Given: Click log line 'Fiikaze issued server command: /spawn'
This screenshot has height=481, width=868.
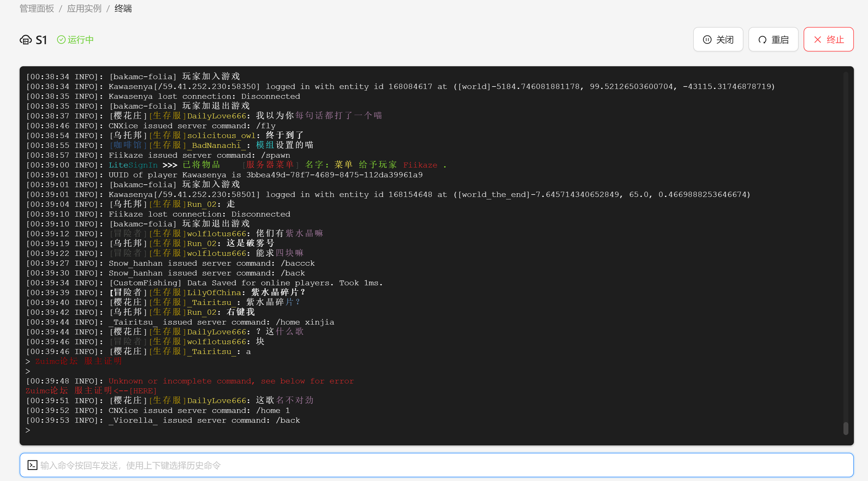Looking at the screenshot, I should (158, 156).
